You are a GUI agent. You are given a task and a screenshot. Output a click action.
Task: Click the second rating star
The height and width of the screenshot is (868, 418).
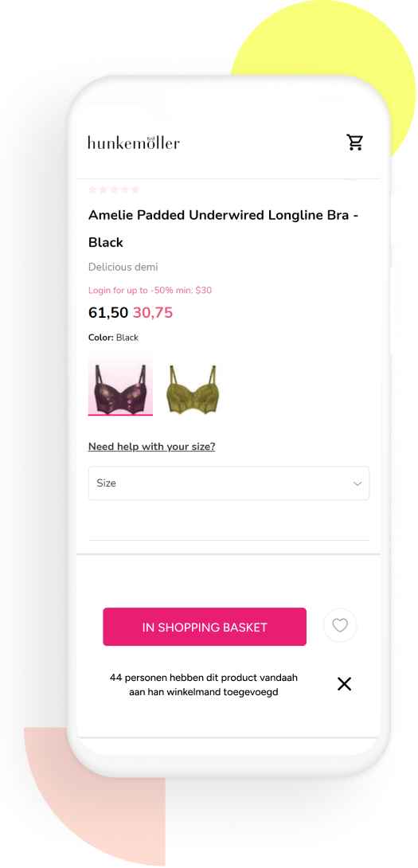[x=104, y=190]
